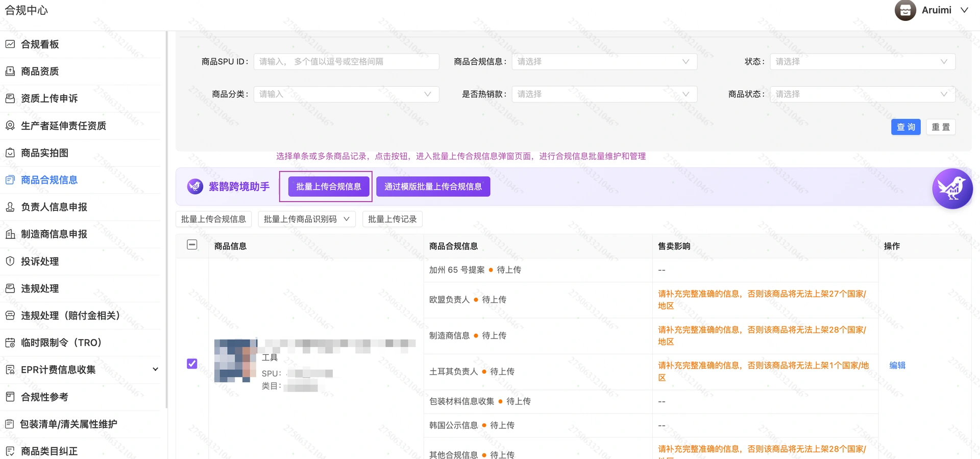Click the 生产者延伸责任资质 icon

click(x=10, y=126)
